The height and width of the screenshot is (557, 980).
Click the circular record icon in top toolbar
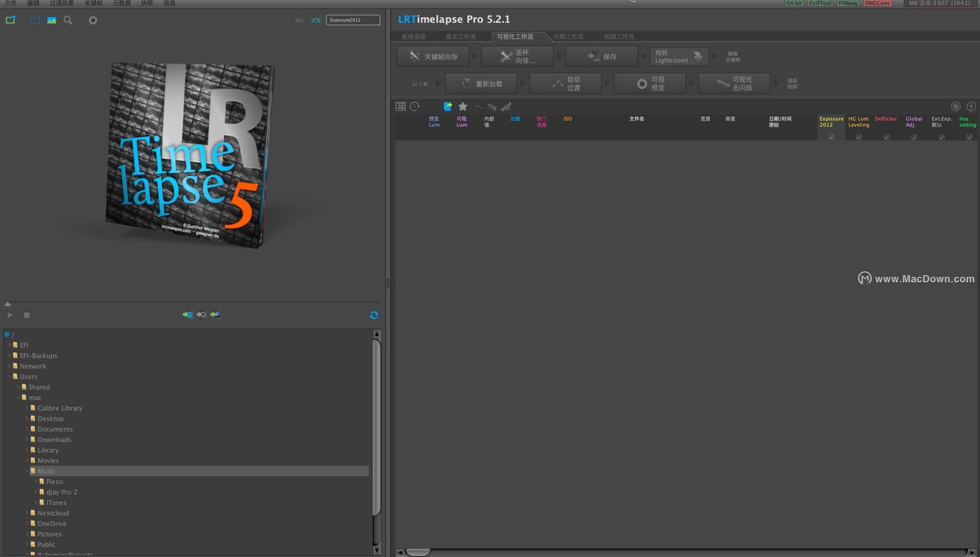(x=93, y=20)
